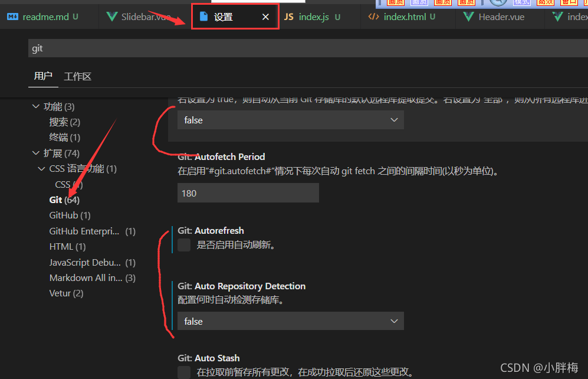The height and width of the screenshot is (379, 588).
Task: Click the 是否启用自动刷新 description text
Action: click(x=236, y=245)
